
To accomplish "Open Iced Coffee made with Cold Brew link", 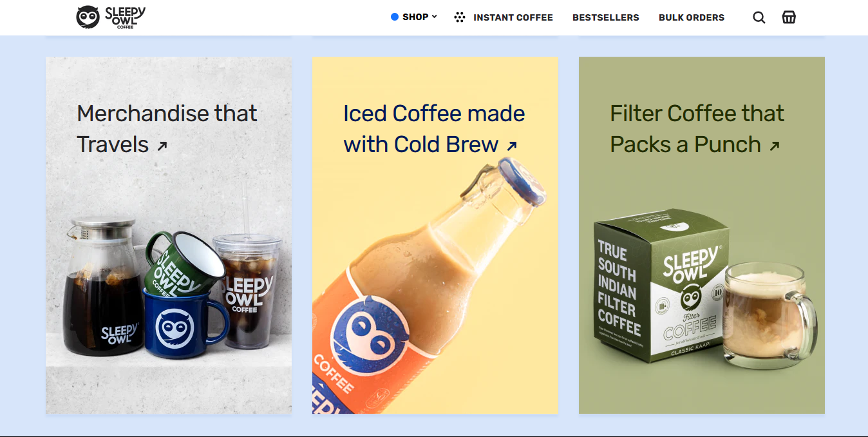I will point(434,129).
